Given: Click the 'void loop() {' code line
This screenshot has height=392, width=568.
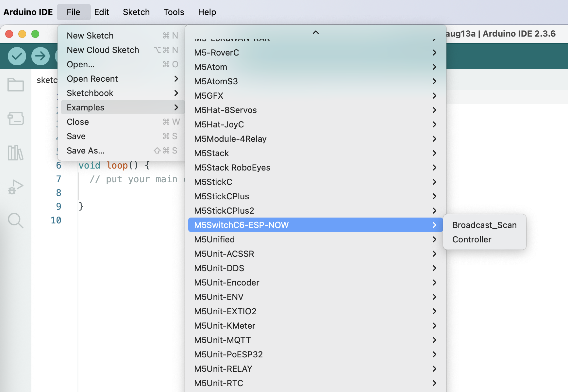Looking at the screenshot, I should [114, 165].
